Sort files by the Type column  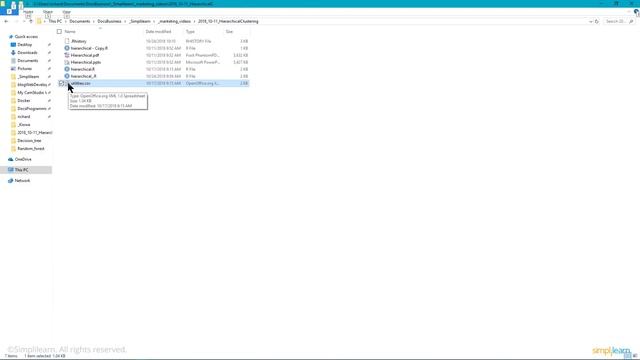[190, 31]
